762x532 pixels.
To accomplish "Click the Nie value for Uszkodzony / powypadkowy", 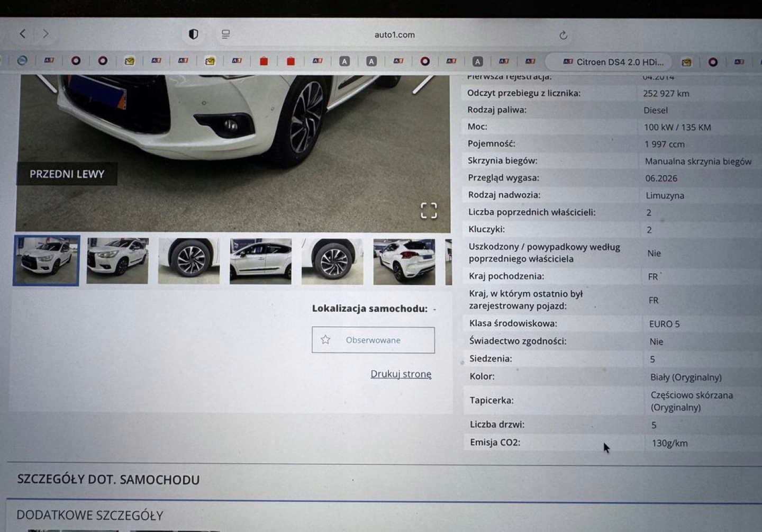I will (x=654, y=254).
